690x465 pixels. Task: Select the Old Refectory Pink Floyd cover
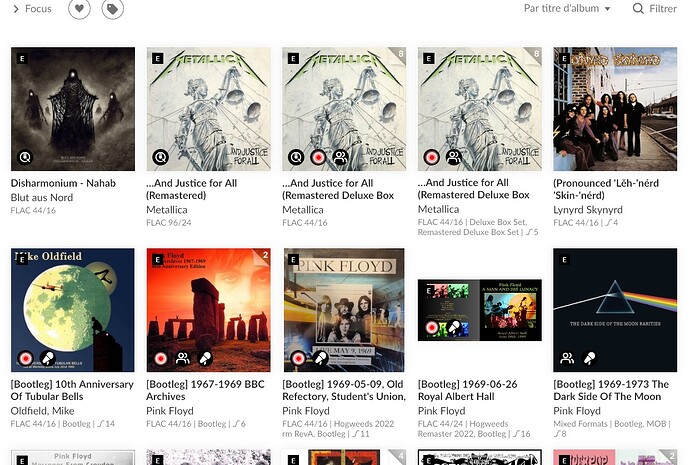344,310
